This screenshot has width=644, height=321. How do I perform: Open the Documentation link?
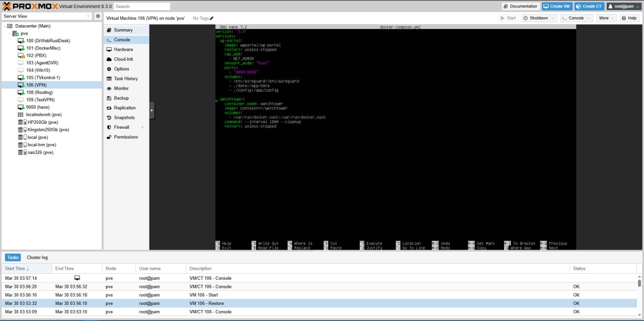pyautogui.click(x=520, y=7)
